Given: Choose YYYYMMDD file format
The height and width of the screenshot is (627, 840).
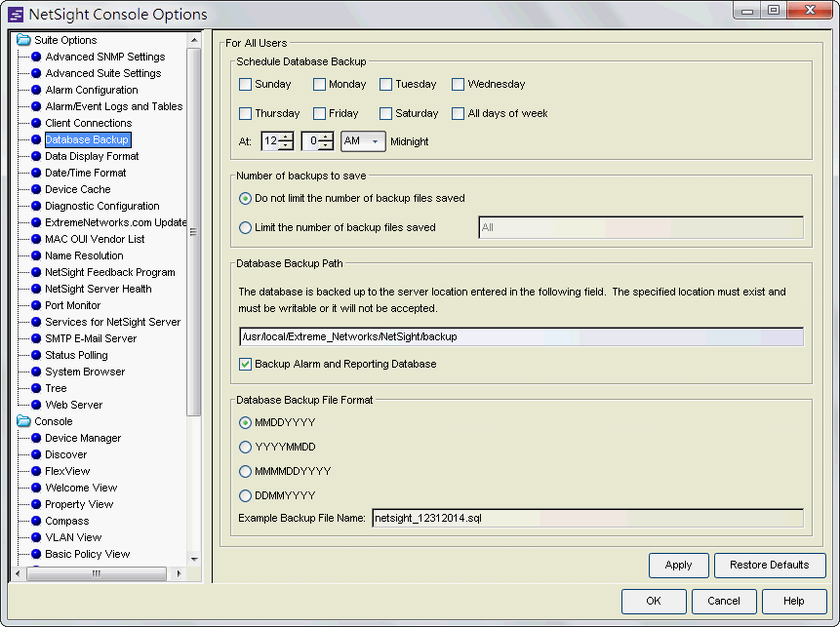Looking at the screenshot, I should 245,448.
